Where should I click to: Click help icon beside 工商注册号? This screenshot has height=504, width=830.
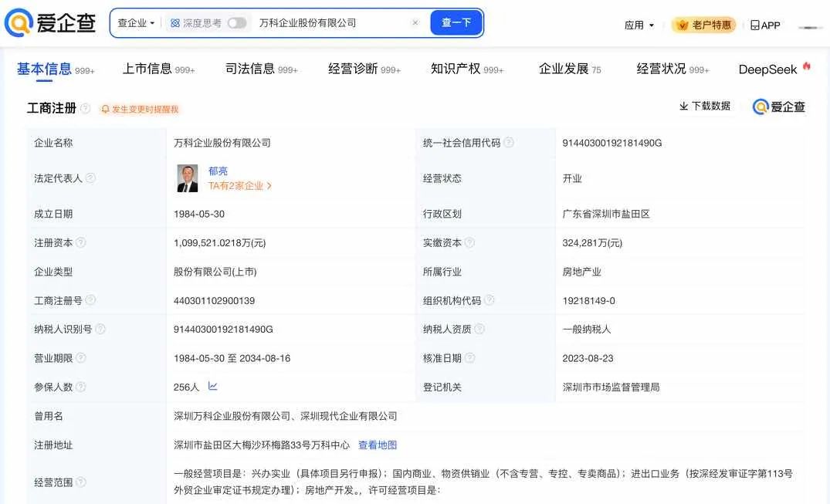tap(90, 300)
